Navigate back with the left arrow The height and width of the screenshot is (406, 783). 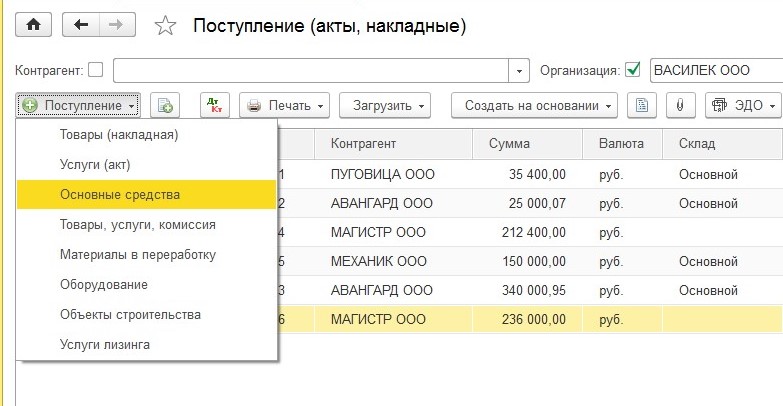coord(81,24)
